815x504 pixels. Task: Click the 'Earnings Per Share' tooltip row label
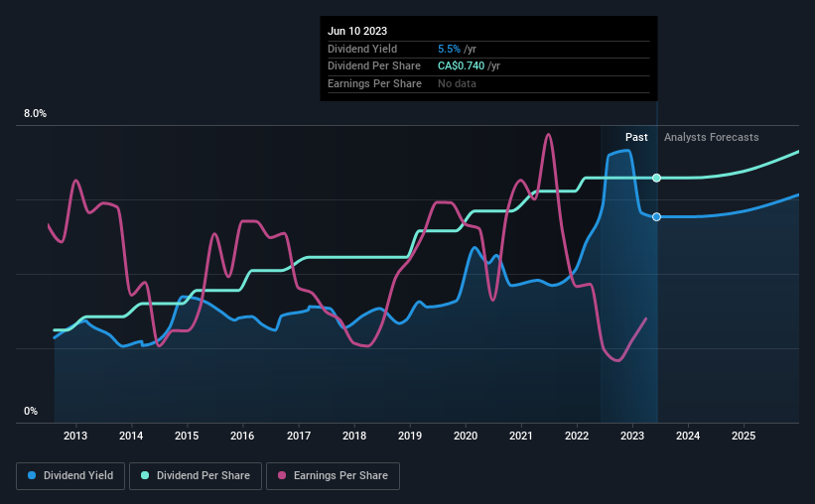[374, 83]
